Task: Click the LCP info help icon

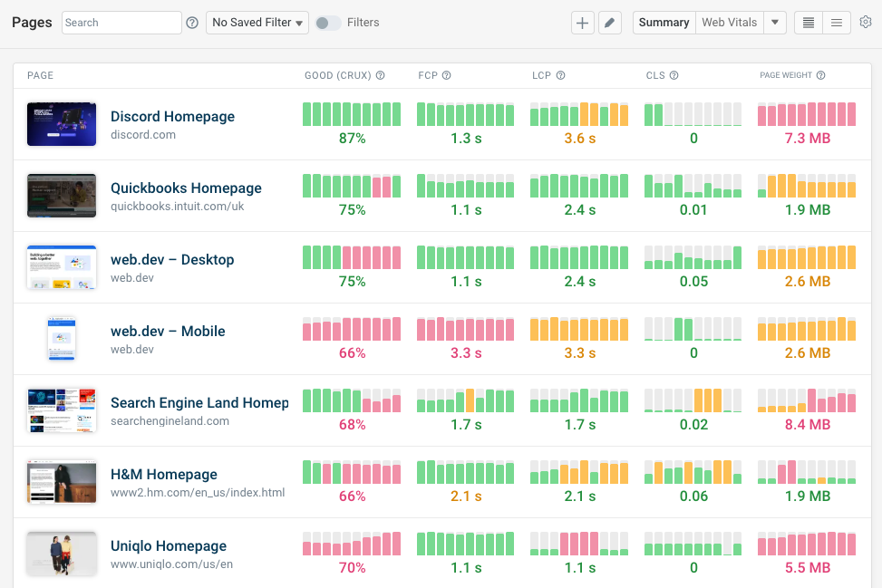Action: pos(560,76)
